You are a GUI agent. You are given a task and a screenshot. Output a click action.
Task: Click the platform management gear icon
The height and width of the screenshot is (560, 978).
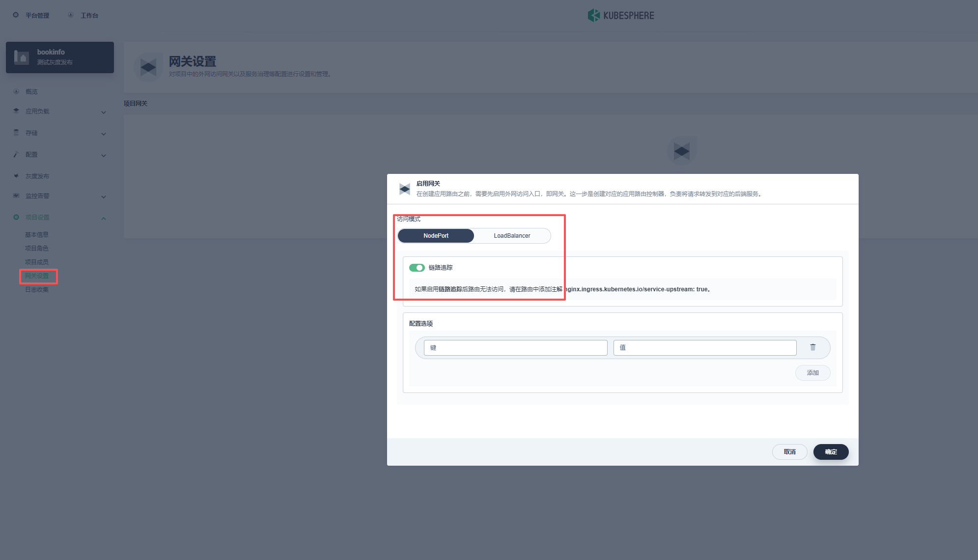pos(16,15)
